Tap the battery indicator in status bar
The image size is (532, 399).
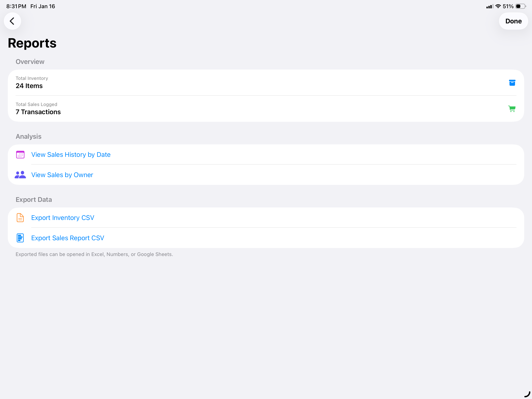[521, 6]
